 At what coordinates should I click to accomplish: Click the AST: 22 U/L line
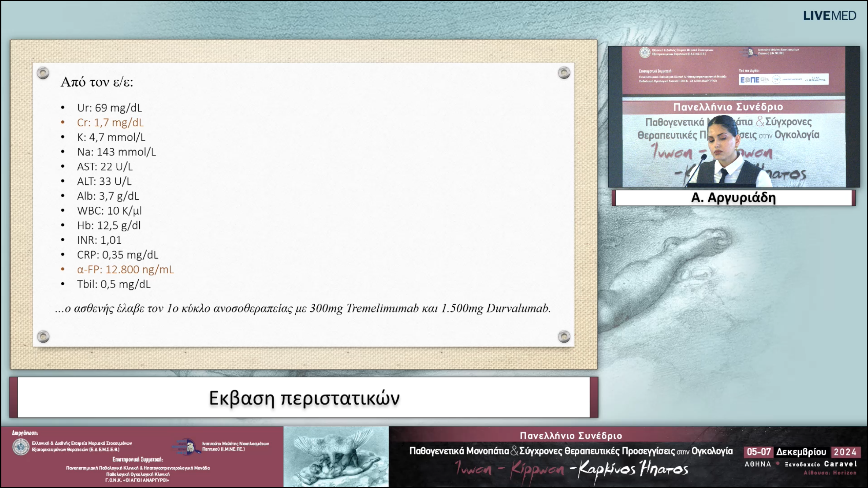click(x=105, y=167)
